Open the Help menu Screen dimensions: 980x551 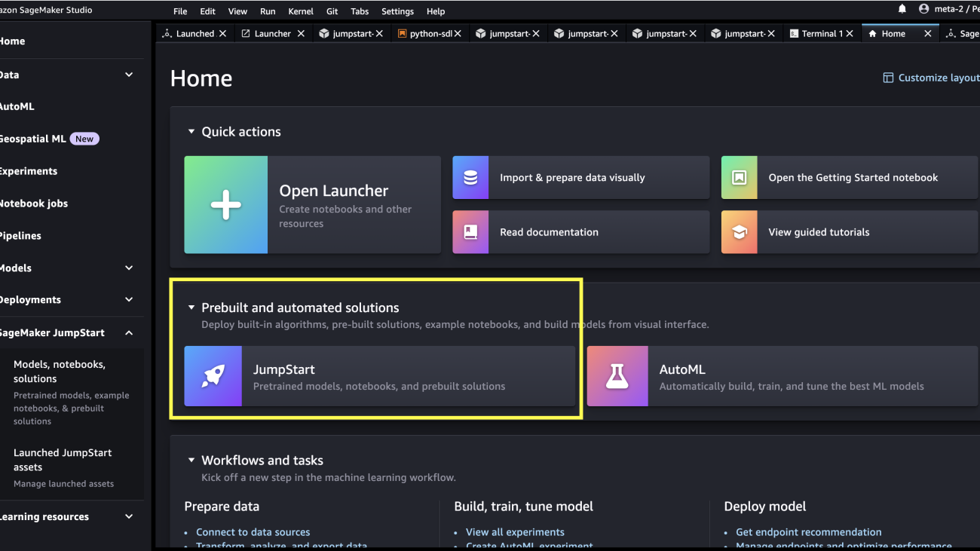[436, 11]
